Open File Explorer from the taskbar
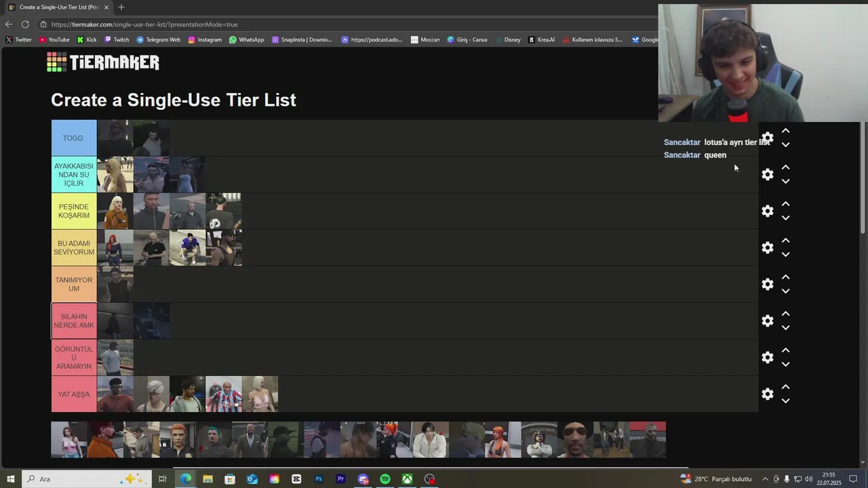 click(208, 479)
